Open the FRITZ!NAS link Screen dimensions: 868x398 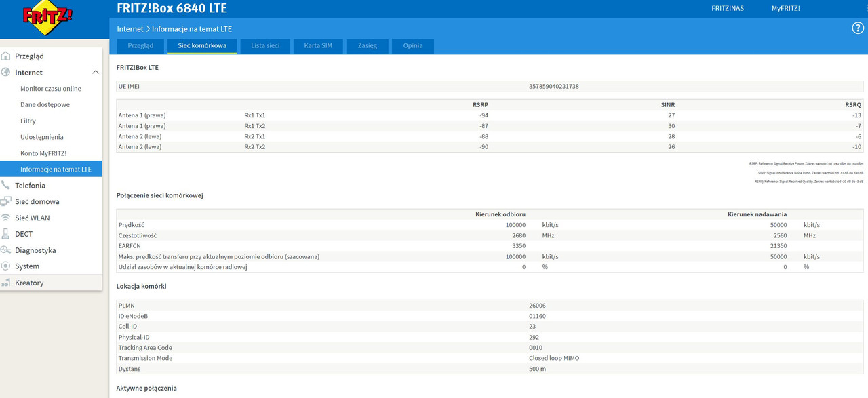727,9
